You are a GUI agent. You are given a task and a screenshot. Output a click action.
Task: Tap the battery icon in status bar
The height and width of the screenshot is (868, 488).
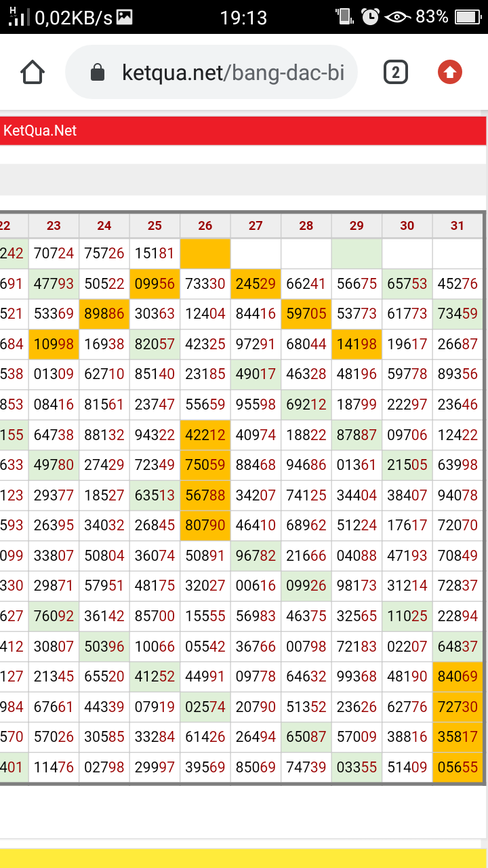[468, 17]
